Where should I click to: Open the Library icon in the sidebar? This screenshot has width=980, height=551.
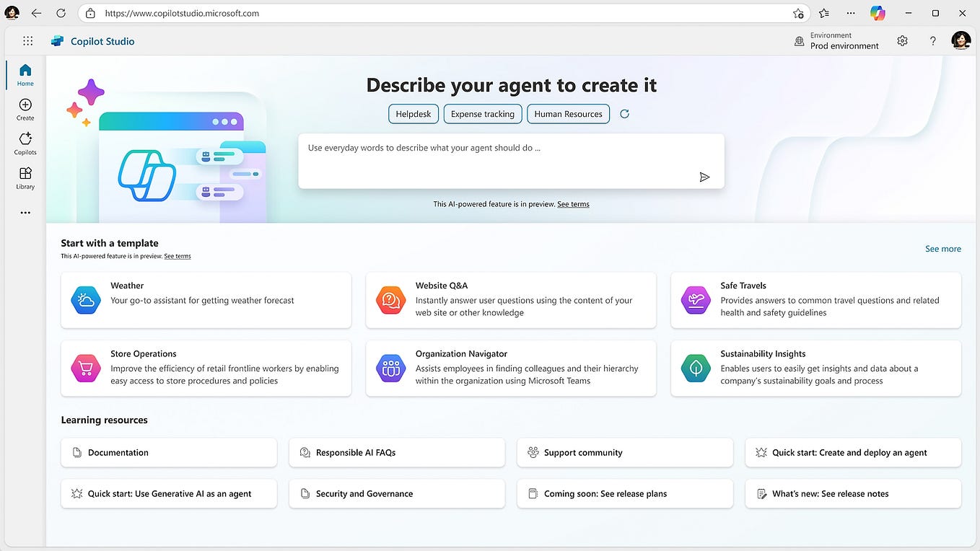[25, 176]
